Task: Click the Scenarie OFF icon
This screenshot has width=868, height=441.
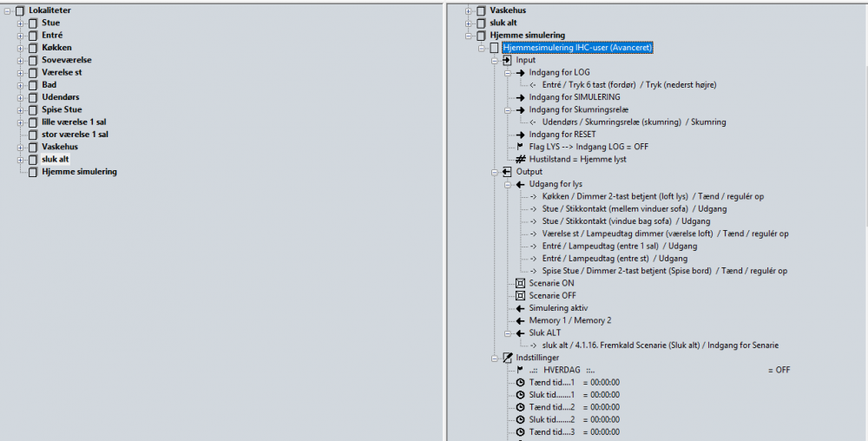Action: tap(521, 296)
